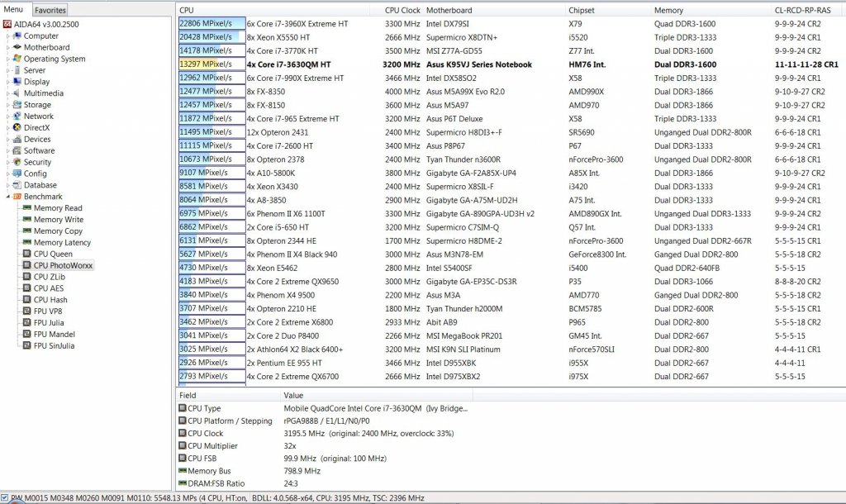Expand the Multimedia tree node

(7, 93)
